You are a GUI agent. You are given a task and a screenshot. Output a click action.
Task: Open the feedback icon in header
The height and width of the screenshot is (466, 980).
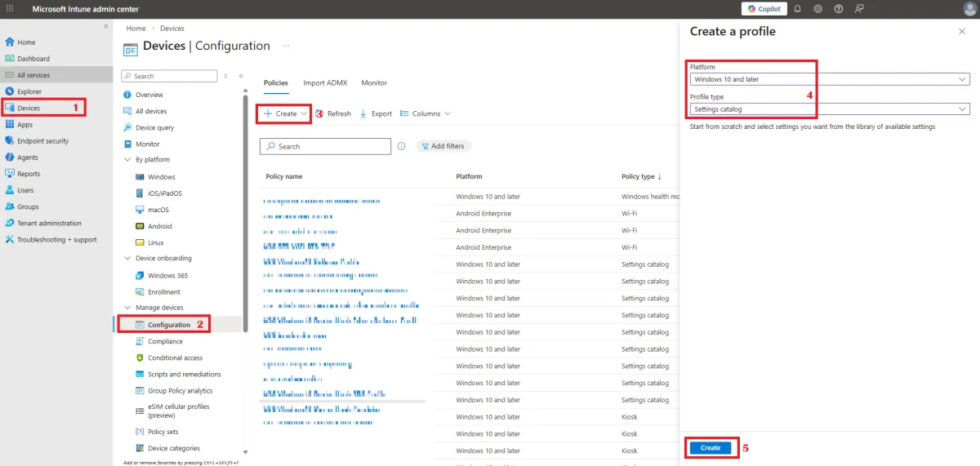tap(859, 9)
